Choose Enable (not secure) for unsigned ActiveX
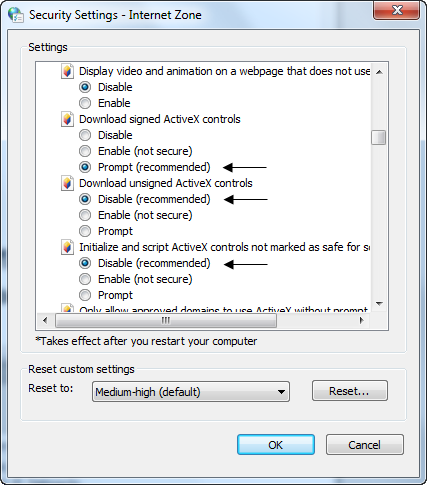This screenshot has width=427, height=485. [85, 215]
